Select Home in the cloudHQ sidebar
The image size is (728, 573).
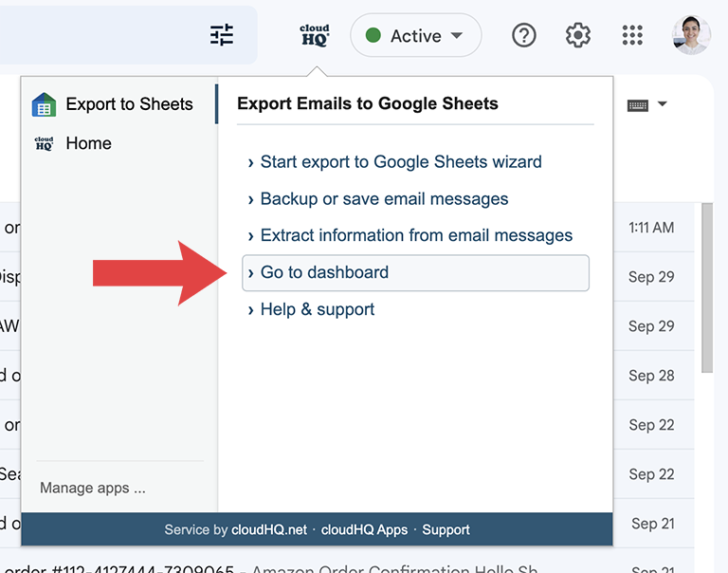click(88, 143)
